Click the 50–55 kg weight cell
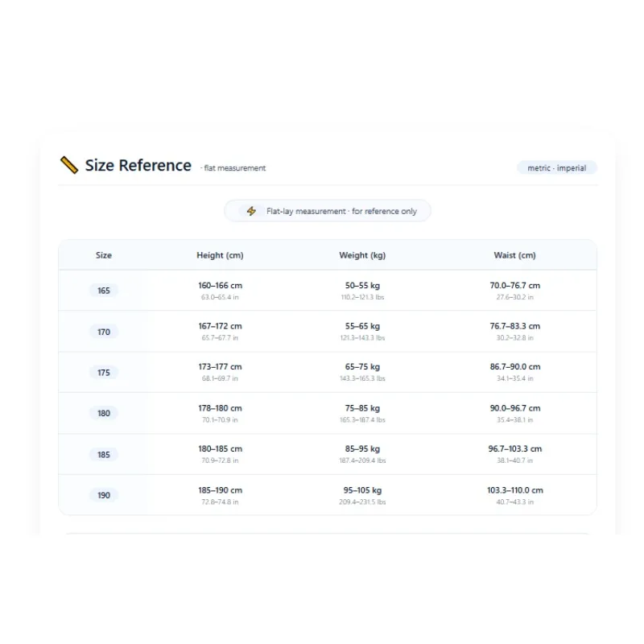This screenshot has height=644, width=644. 362,291
